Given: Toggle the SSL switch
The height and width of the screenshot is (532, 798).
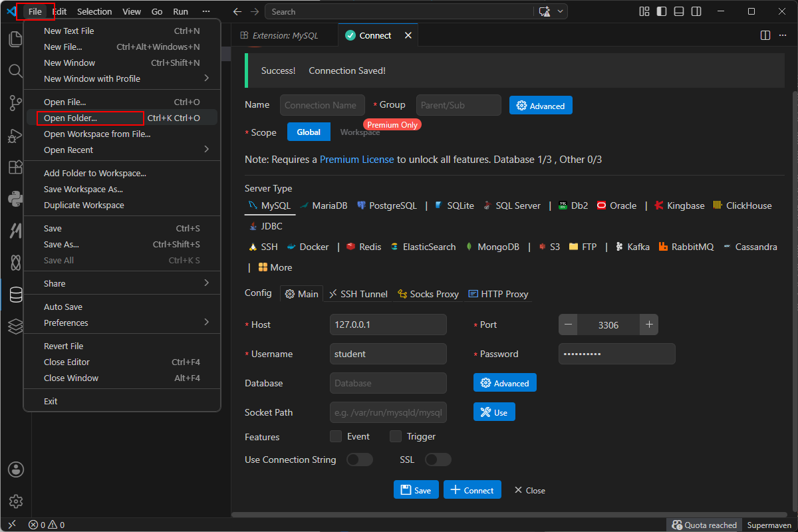Looking at the screenshot, I should pos(438,460).
